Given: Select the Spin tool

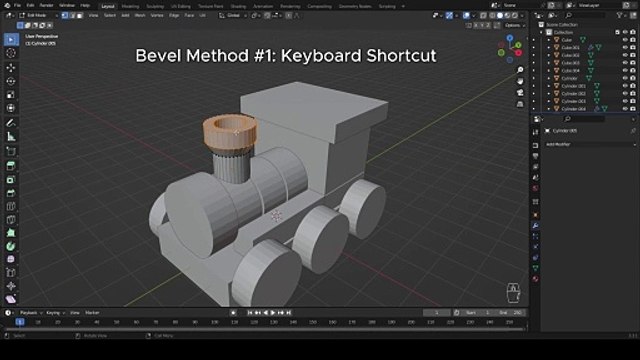Looking at the screenshot, I should [x=11, y=246].
